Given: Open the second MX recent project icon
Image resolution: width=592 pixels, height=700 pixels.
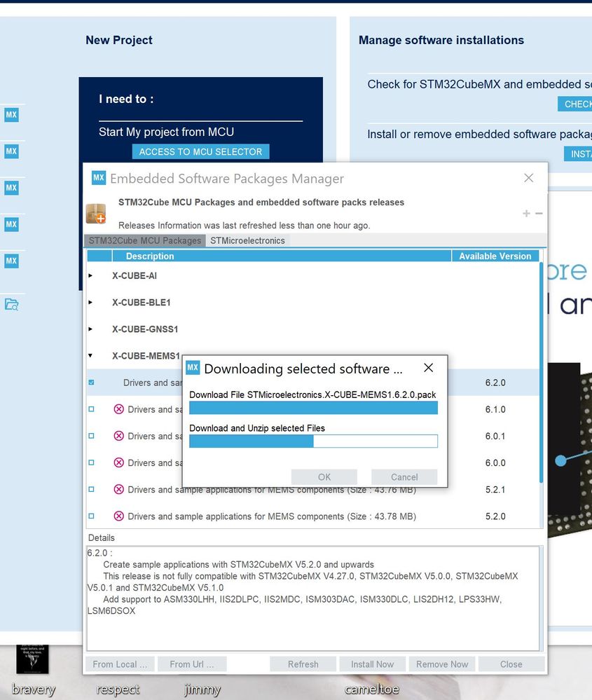Looking at the screenshot, I should click(x=12, y=151).
